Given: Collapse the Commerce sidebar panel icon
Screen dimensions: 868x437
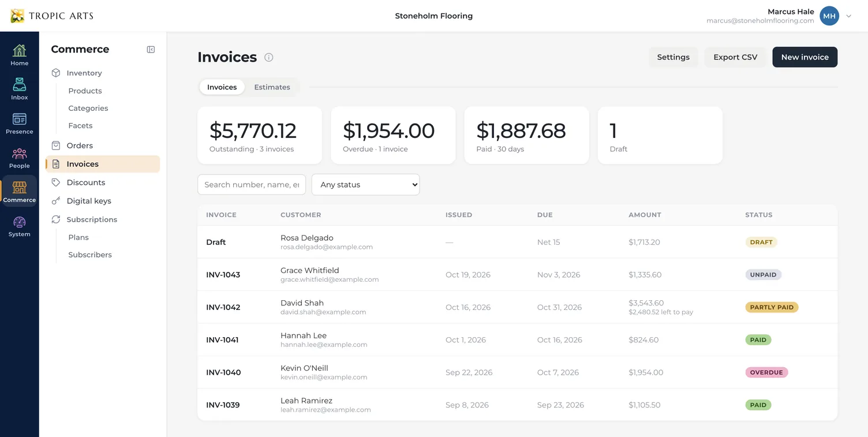Looking at the screenshot, I should click(x=151, y=50).
